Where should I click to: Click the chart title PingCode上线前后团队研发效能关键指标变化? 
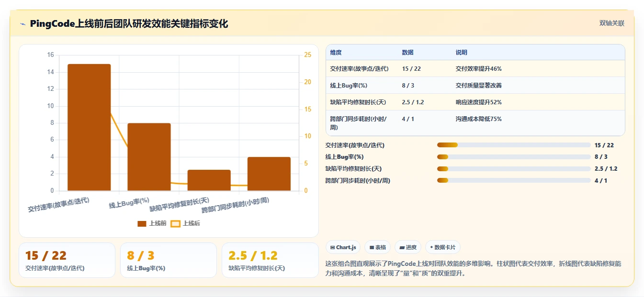(x=129, y=24)
